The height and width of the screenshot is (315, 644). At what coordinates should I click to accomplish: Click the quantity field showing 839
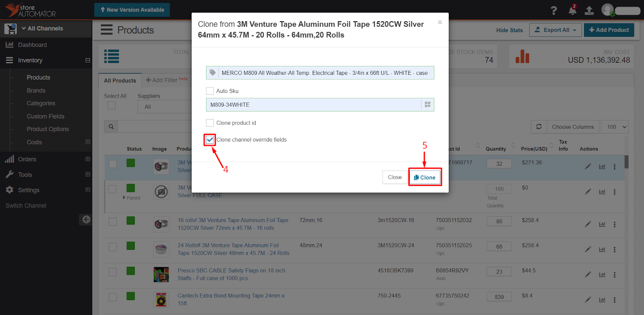click(x=499, y=297)
